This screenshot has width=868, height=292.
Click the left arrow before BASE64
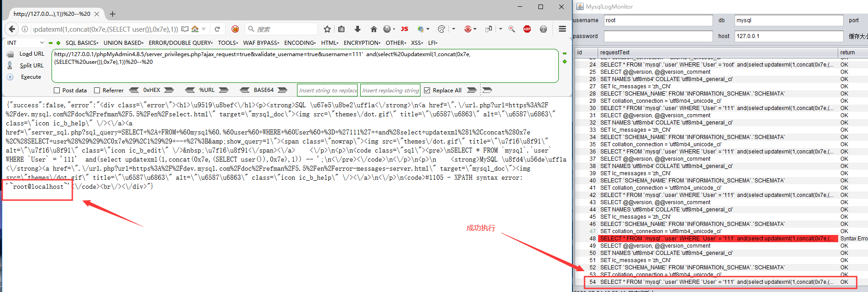click(245, 90)
